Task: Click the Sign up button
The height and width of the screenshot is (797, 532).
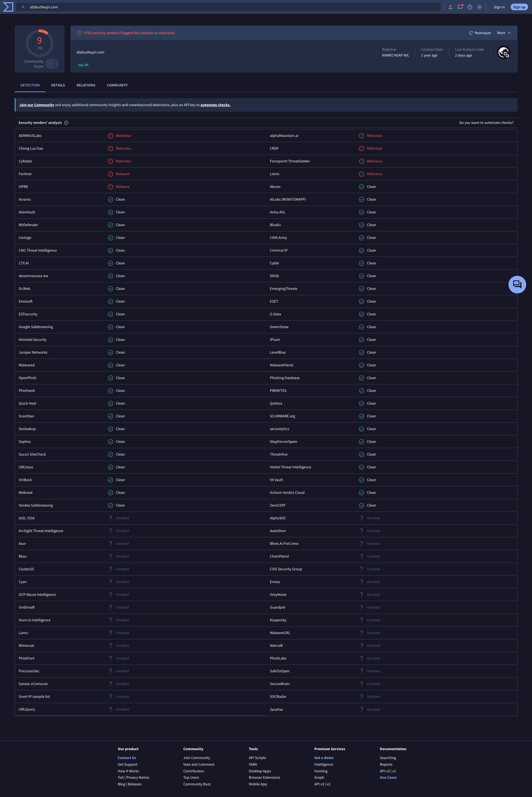Action: point(519,7)
